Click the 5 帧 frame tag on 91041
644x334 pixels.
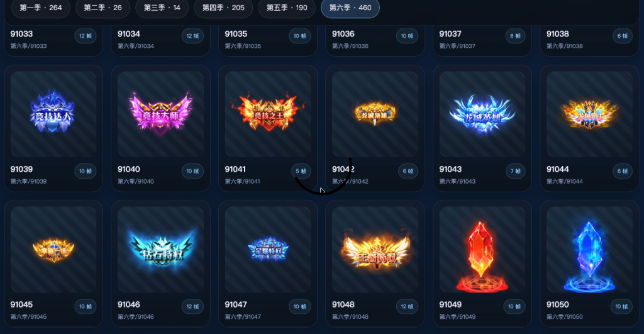tap(301, 171)
